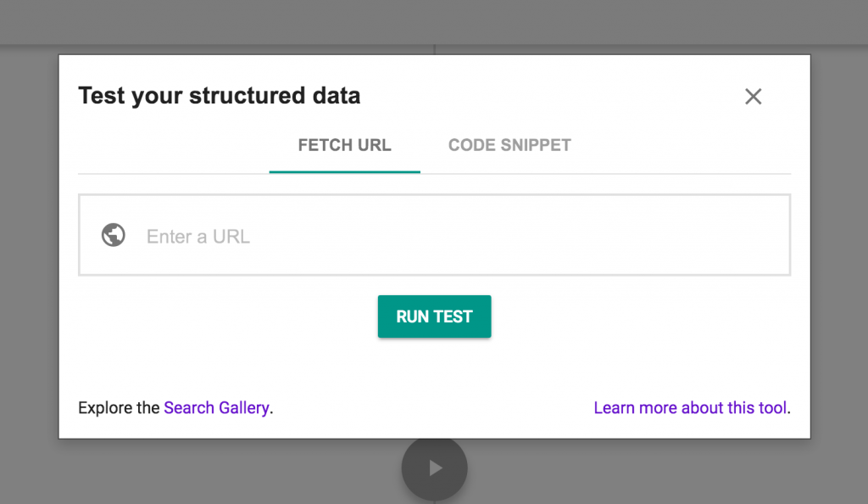Dismiss the test dialog via the close icon

pos(753,96)
